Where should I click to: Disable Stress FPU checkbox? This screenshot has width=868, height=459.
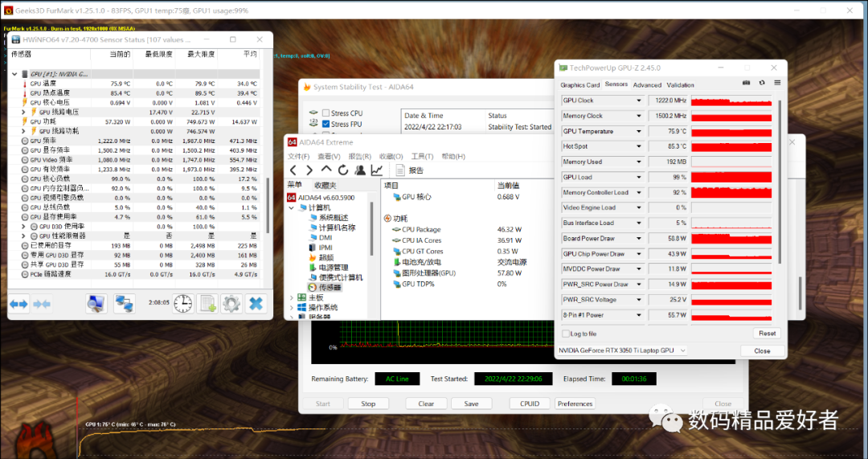click(325, 124)
